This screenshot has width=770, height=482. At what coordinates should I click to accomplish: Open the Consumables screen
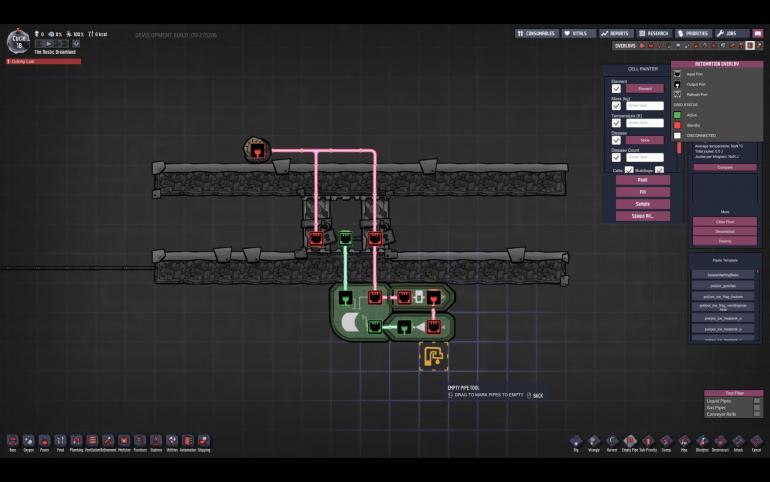(537, 33)
